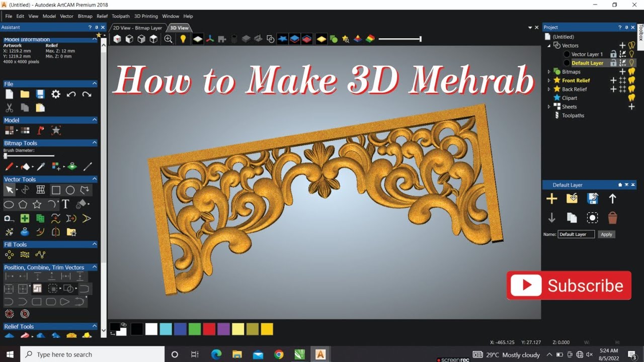Open a file with the folder icon
The width and height of the screenshot is (644, 362).
click(25, 94)
